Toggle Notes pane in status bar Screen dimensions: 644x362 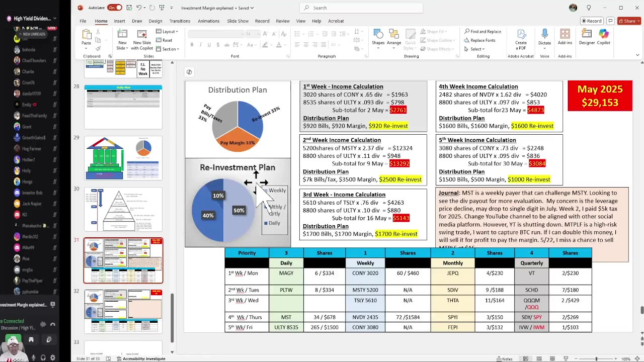point(505,358)
